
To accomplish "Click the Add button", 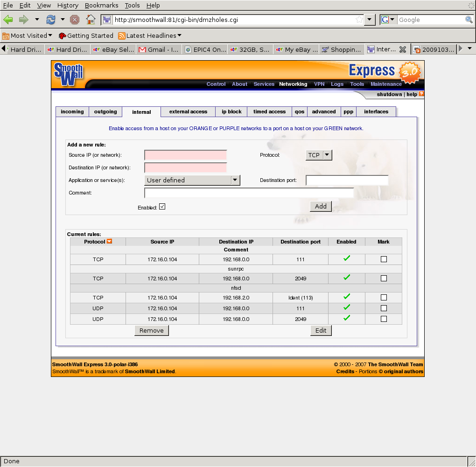I will [321, 206].
